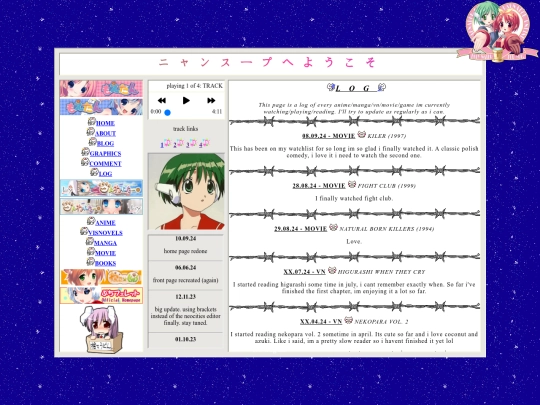Click the cat icon beside HOME
The height and width of the screenshot is (405, 540).
[92, 122]
